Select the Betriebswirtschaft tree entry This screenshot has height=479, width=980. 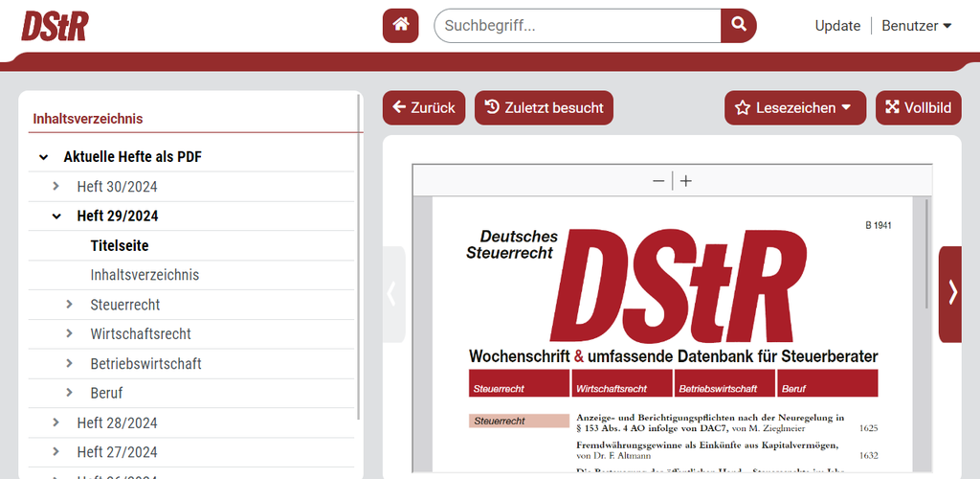pyautogui.click(x=145, y=363)
